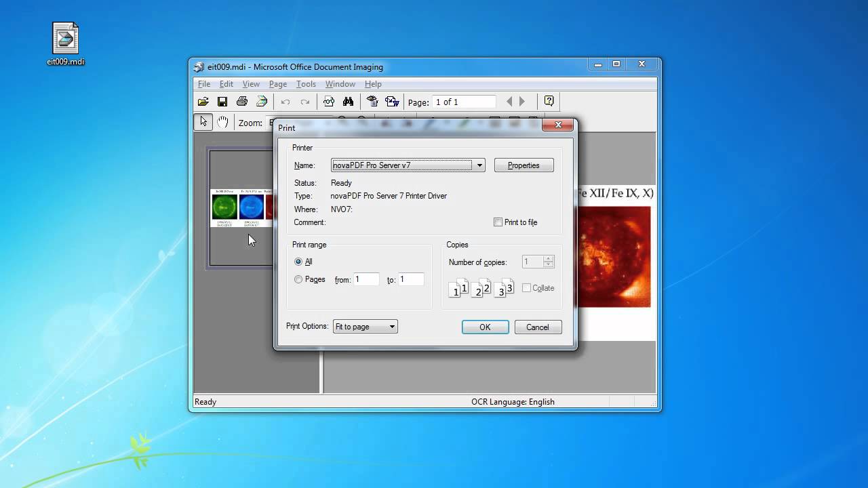Click 'OCR Language: English' status text

coord(513,402)
